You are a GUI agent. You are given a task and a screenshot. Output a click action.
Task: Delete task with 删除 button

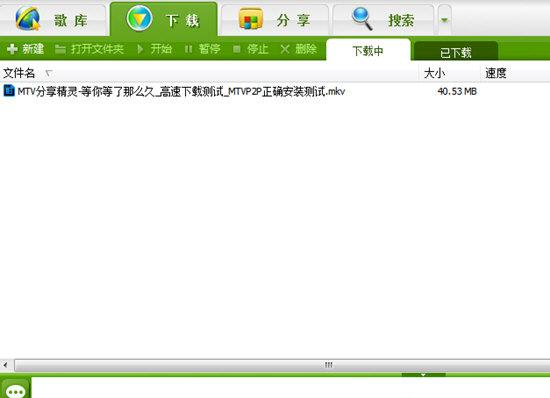point(299,49)
